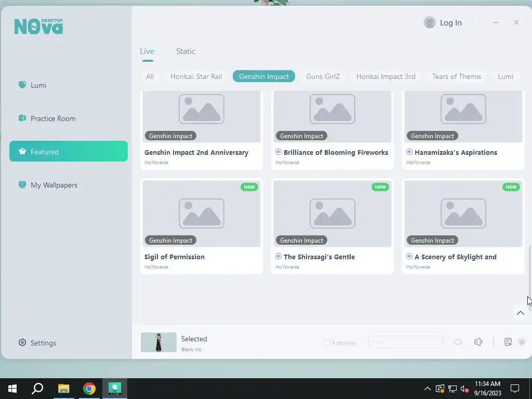Open the playlist icon
The image size is (532, 399).
point(508,342)
